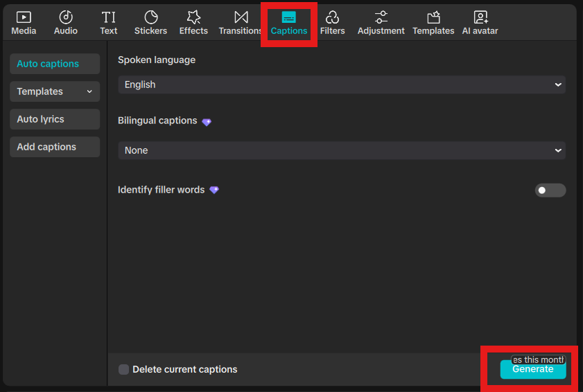The height and width of the screenshot is (392, 583).
Task: Click the Identify filler words label
Action: (161, 190)
